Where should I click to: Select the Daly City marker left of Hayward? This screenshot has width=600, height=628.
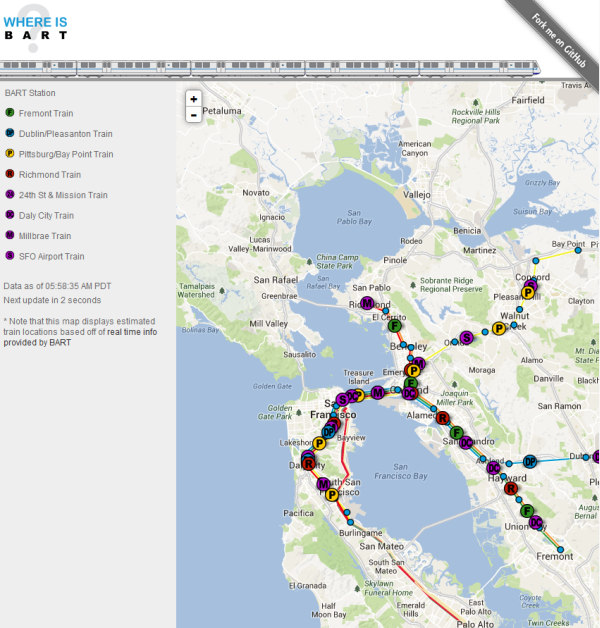click(493, 468)
